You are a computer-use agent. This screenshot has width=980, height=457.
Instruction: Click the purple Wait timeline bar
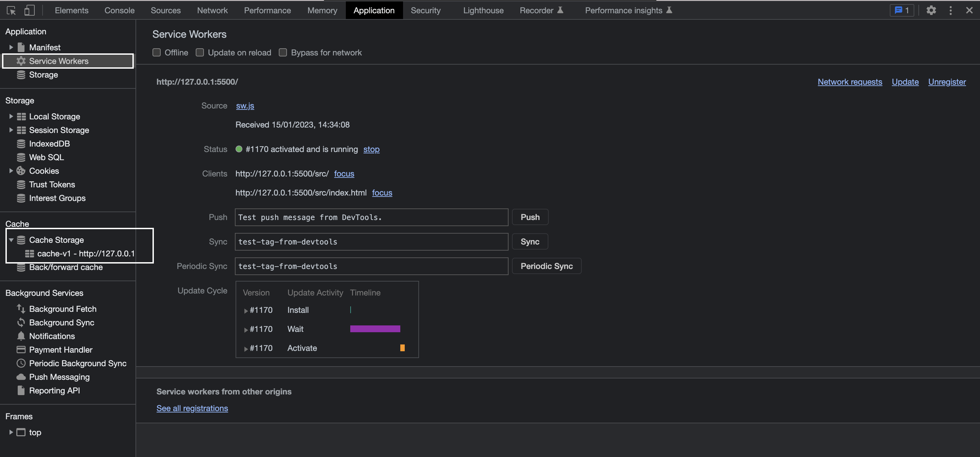point(375,329)
